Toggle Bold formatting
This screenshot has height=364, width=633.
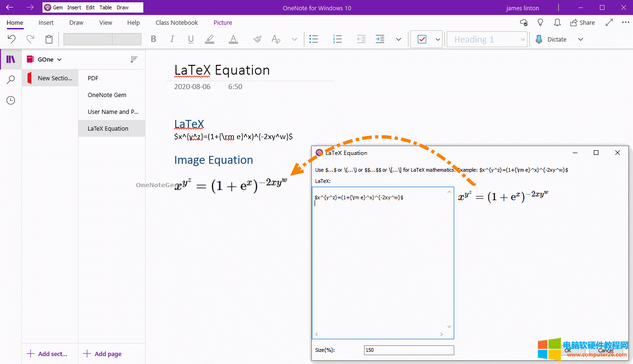pyautogui.click(x=154, y=39)
